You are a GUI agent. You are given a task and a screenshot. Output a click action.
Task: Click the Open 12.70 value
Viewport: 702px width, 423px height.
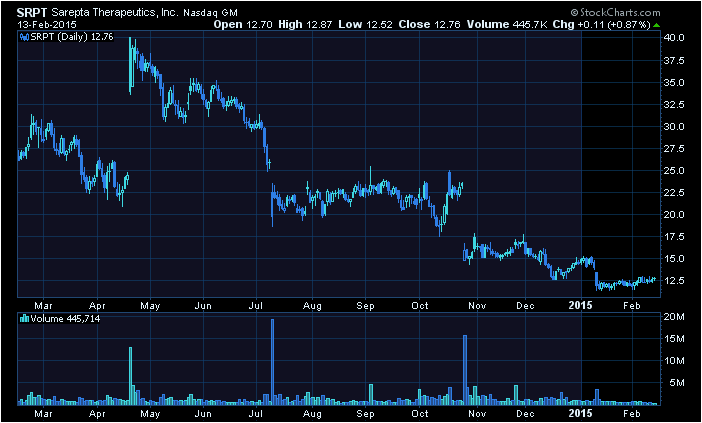tap(243, 25)
